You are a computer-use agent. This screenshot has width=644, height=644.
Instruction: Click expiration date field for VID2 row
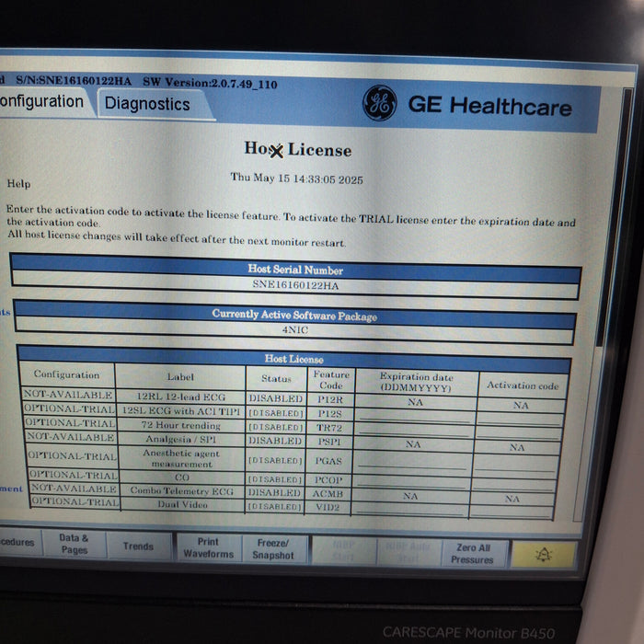click(409, 509)
